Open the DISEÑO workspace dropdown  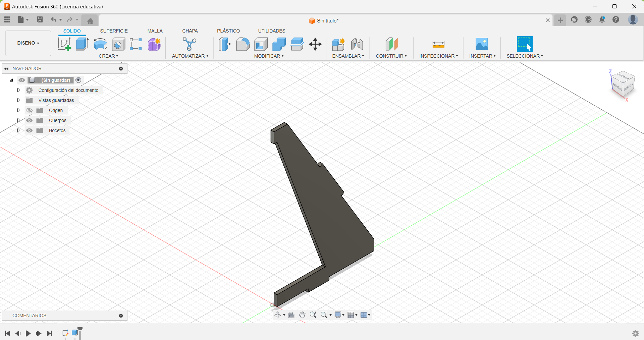pyautogui.click(x=28, y=43)
